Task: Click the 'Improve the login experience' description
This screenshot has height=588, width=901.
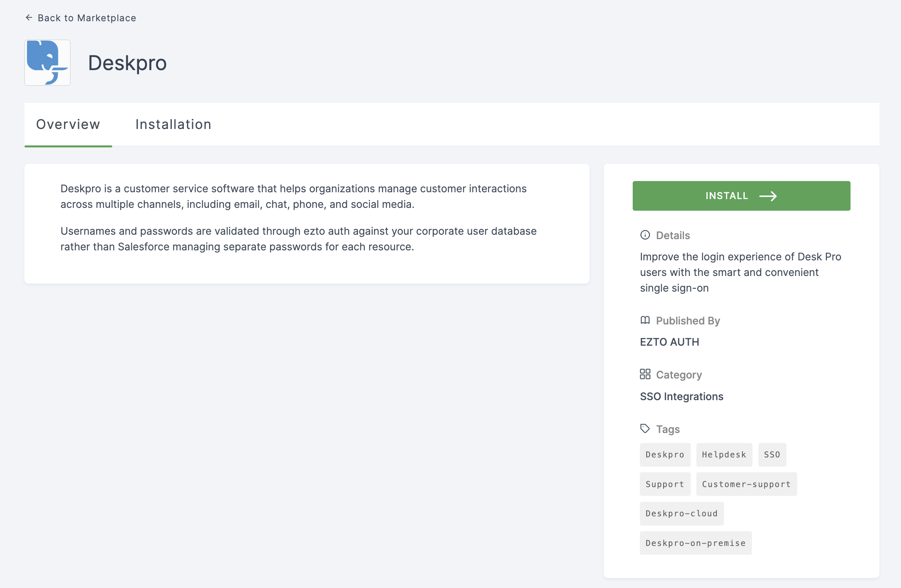Action: click(740, 272)
